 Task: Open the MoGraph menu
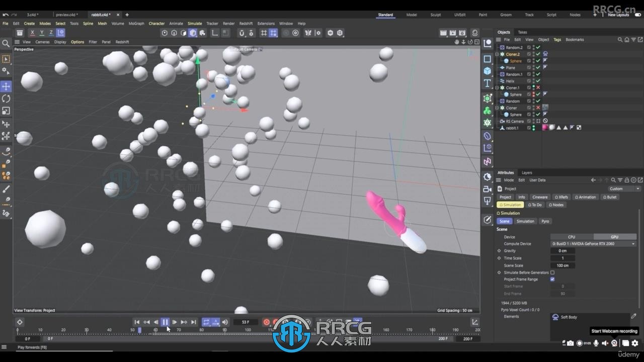click(x=136, y=23)
